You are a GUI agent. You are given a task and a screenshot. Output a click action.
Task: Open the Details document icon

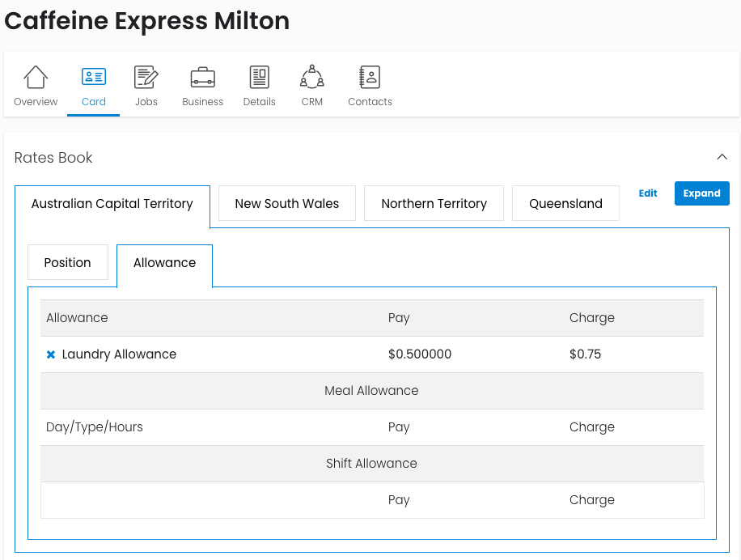pos(259,78)
